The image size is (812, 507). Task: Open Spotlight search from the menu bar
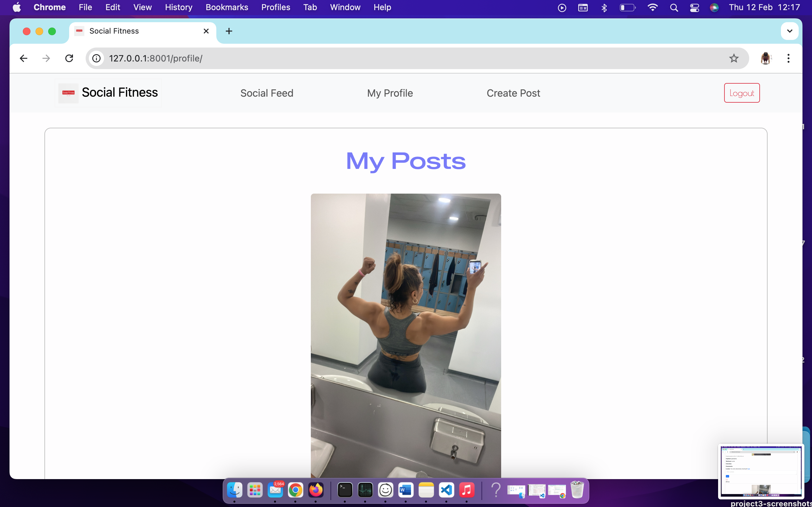[674, 7]
